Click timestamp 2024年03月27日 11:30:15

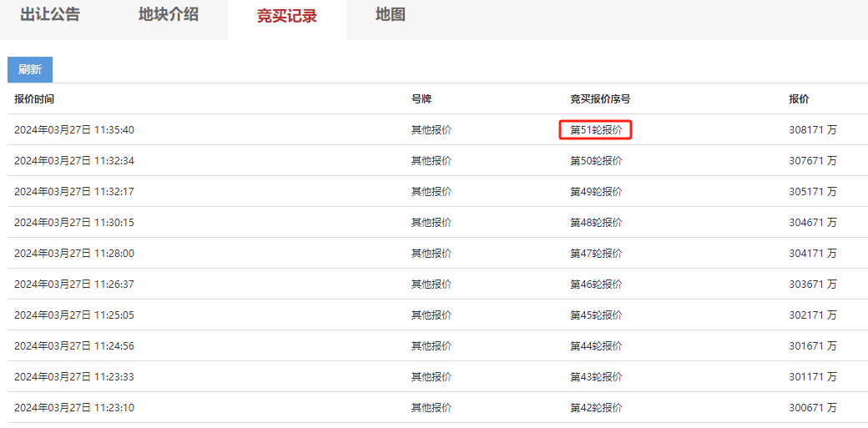[74, 223]
